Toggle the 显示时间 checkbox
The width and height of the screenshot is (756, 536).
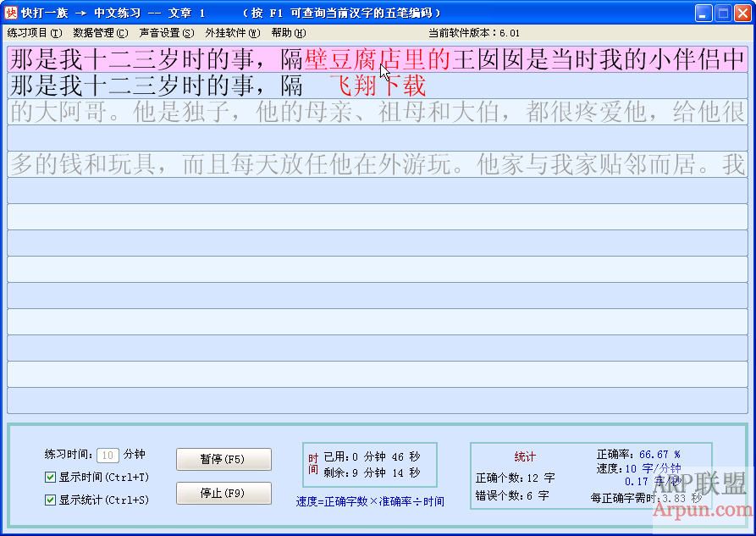51,477
